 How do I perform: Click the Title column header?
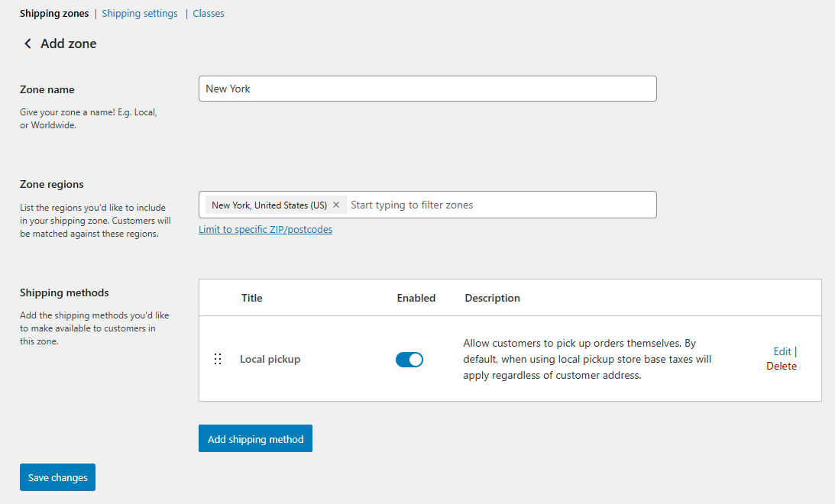click(251, 298)
